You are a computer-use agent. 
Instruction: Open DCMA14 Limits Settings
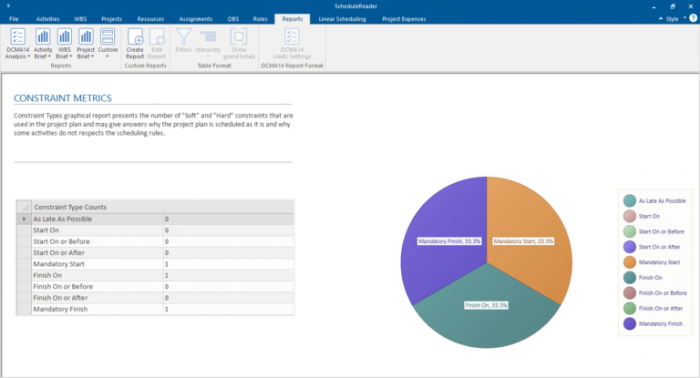coord(292,43)
